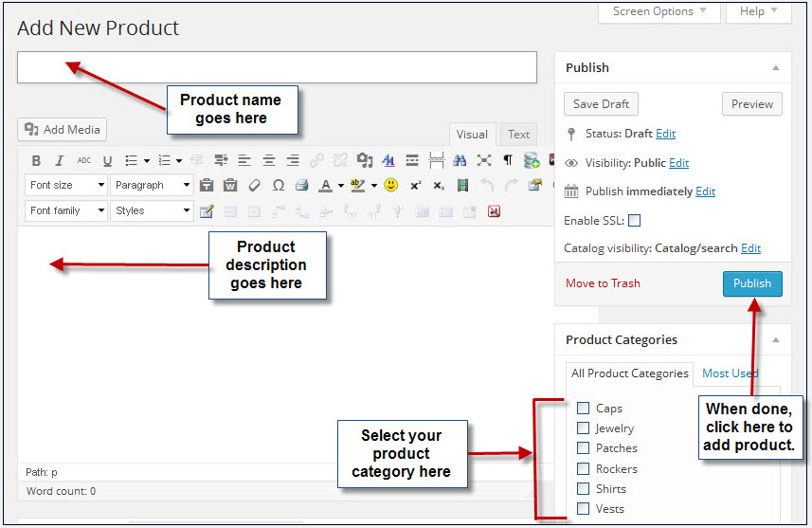
Task: Check the Jewelry category
Action: 583,428
